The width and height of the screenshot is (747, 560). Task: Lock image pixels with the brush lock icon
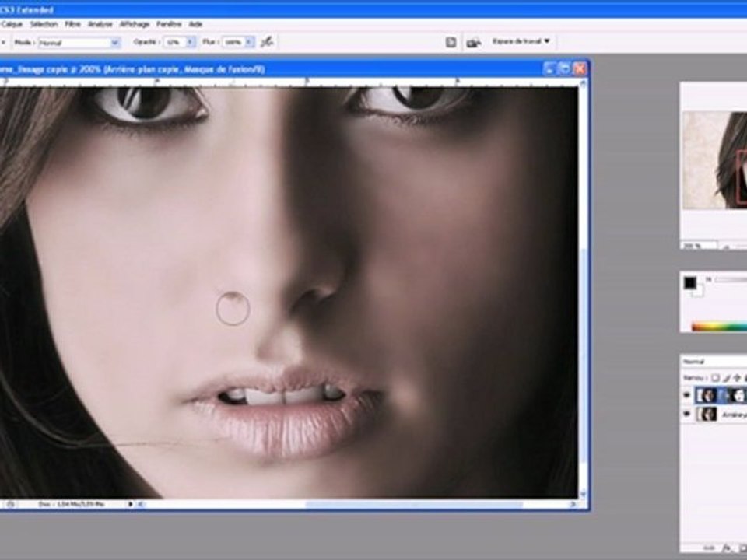(x=727, y=378)
